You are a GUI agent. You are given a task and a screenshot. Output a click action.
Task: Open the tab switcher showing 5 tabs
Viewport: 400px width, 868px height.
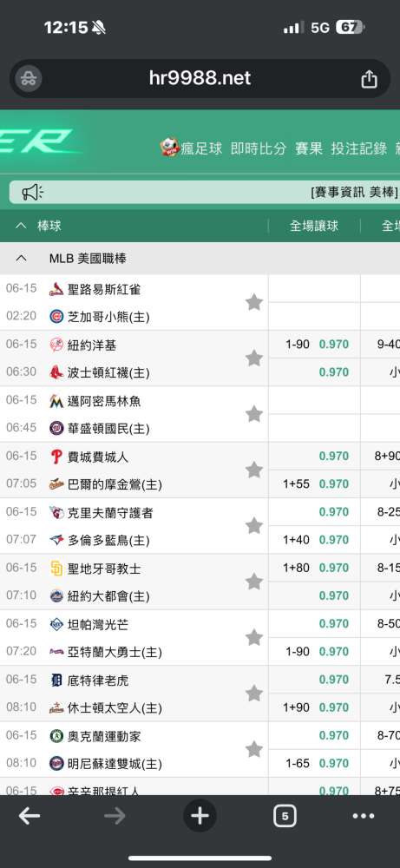pyautogui.click(x=285, y=816)
